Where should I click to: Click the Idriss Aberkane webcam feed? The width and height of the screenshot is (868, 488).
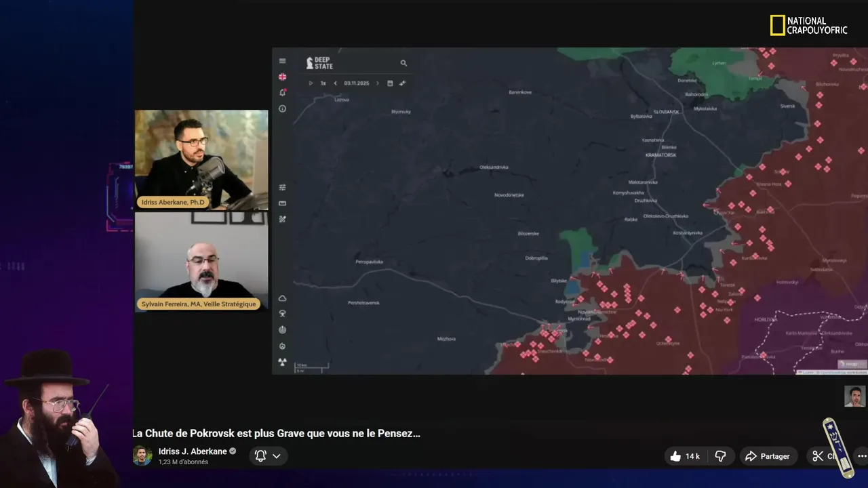(201, 160)
